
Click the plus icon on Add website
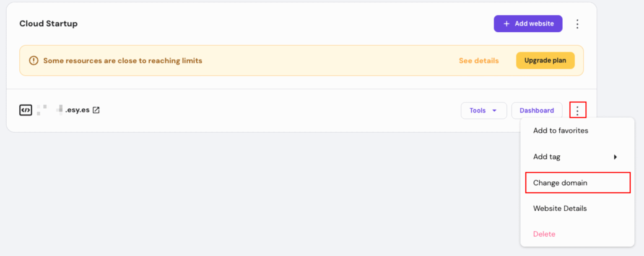point(506,24)
